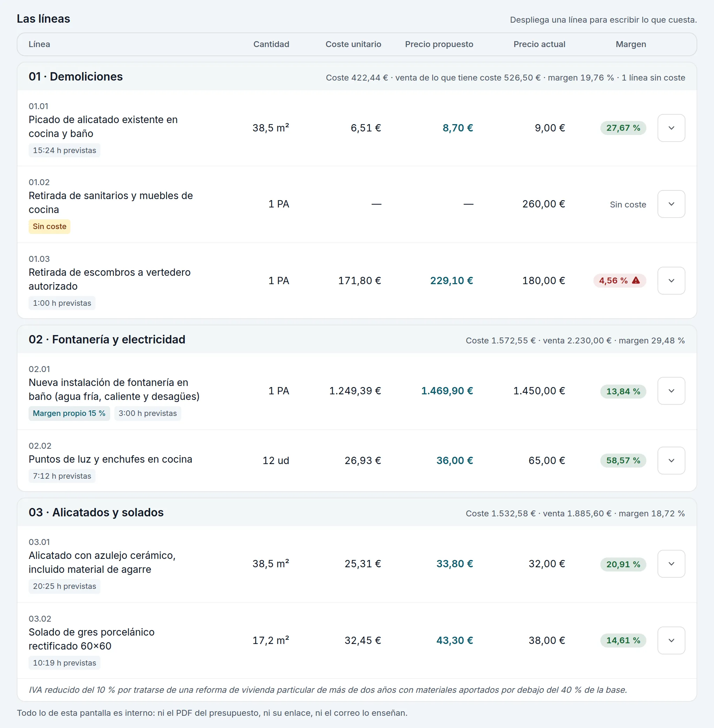The height and width of the screenshot is (728, 714).
Task: Expand line 03.02 Solado de gres porcelánico
Action: coord(671,640)
